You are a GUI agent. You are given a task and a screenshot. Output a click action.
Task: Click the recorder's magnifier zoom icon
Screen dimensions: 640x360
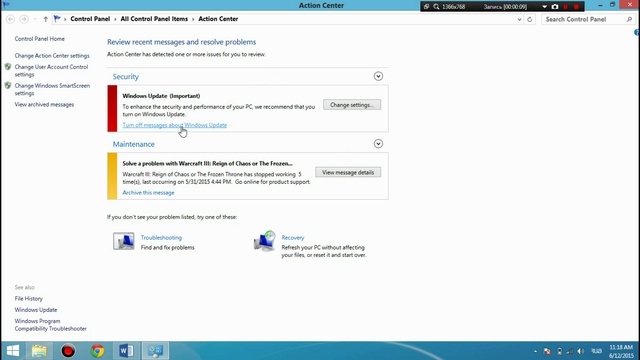436,7
